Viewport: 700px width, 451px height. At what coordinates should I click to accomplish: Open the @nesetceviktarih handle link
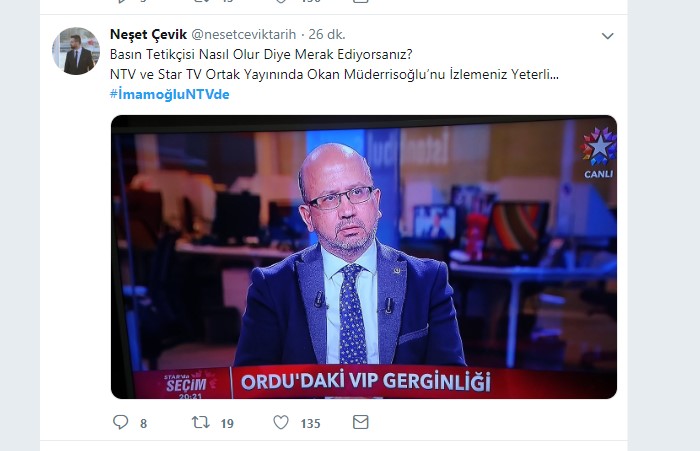pos(244,34)
